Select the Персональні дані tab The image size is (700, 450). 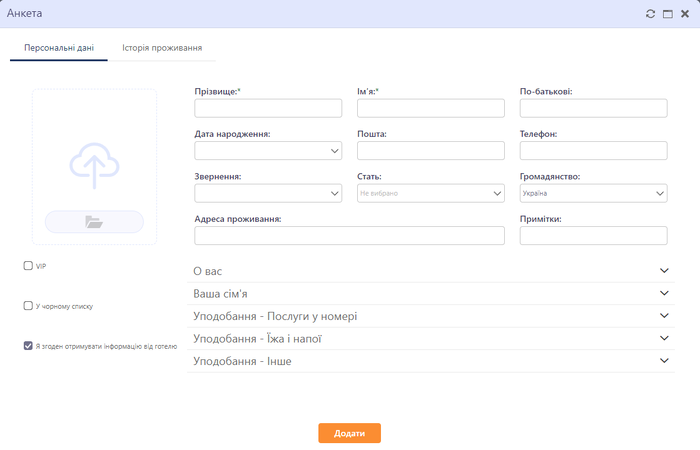pyautogui.click(x=59, y=48)
